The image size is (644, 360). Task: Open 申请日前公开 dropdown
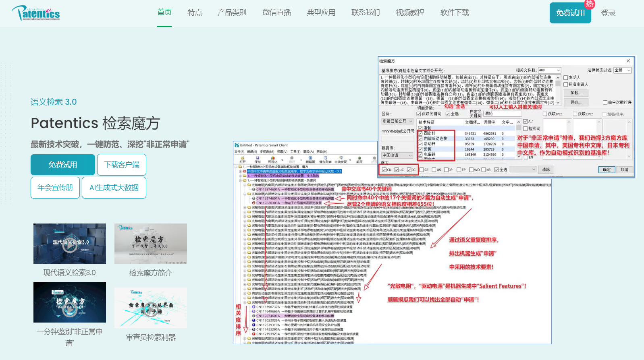tap(397, 121)
